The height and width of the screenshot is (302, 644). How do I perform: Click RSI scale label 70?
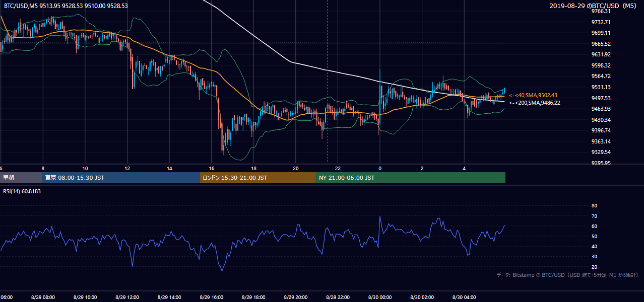tap(594, 216)
